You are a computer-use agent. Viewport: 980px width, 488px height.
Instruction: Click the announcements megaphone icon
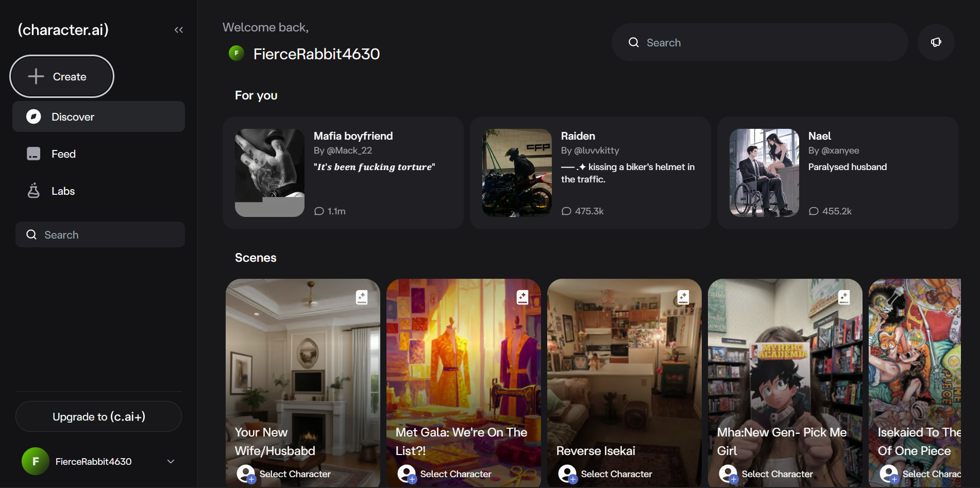coord(936,42)
